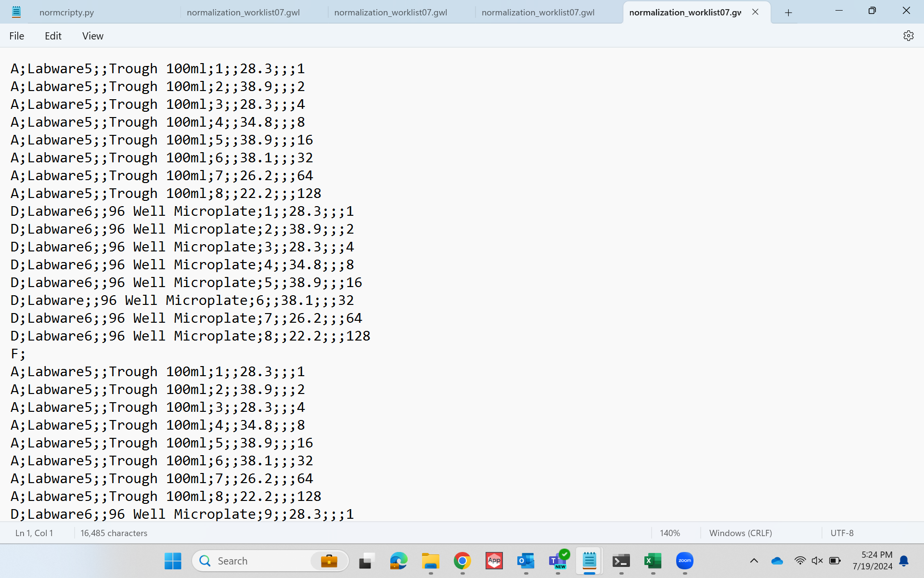
Task: Open Excel from taskbar
Action: click(653, 561)
